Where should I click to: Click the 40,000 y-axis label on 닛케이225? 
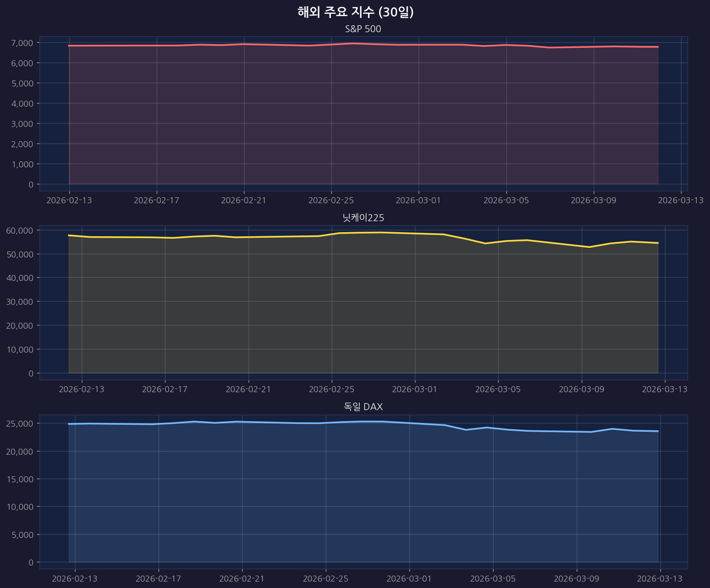pos(20,278)
